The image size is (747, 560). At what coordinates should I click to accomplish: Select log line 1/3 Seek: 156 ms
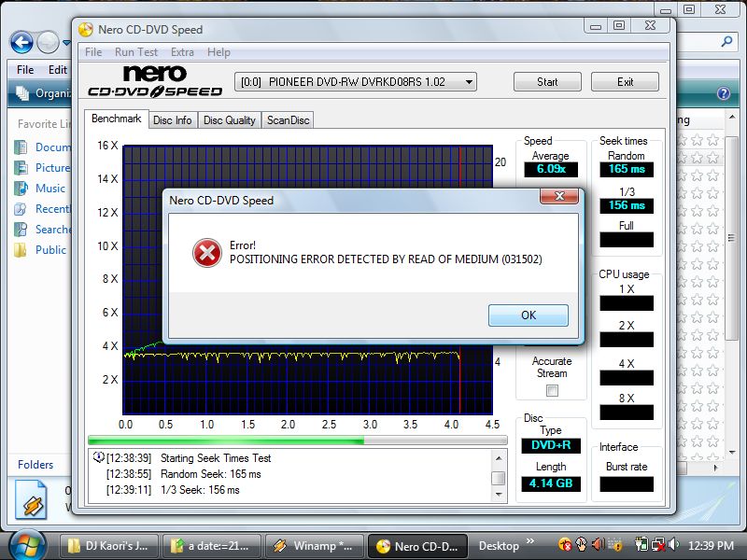[200, 490]
